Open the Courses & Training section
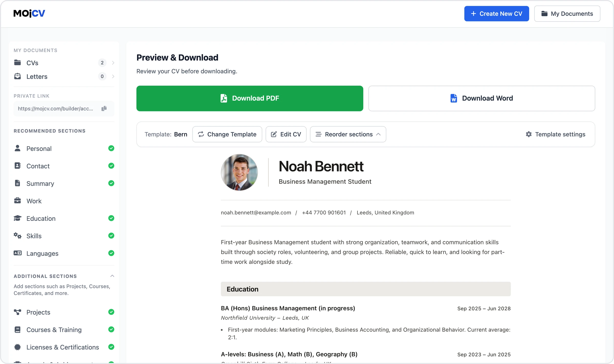614x364 pixels. [x=64, y=329]
